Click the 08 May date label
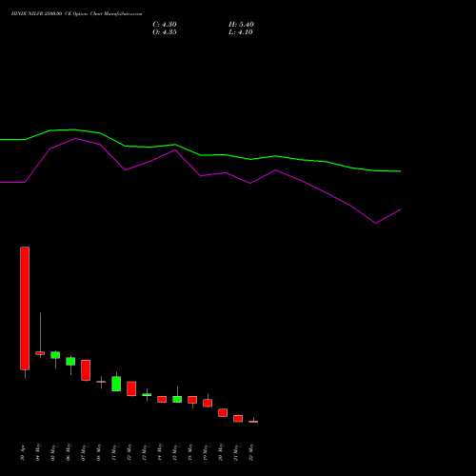476x476 pixels. pos(99,452)
